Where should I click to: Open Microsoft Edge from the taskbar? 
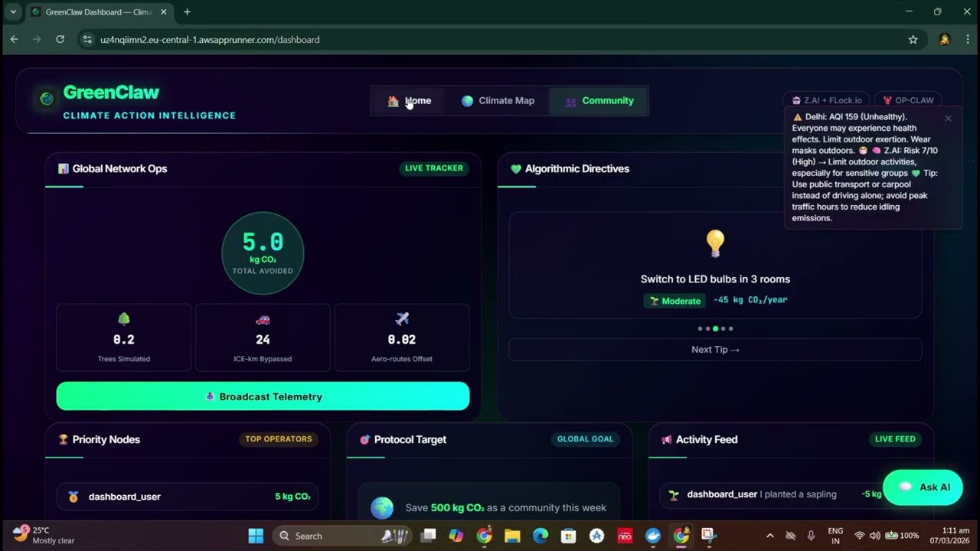pyautogui.click(x=541, y=536)
